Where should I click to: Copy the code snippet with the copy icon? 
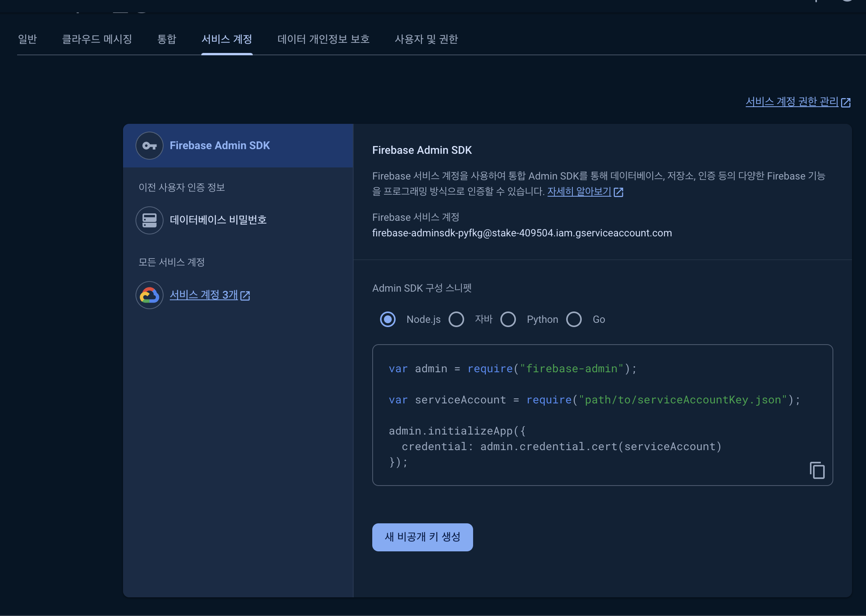click(817, 470)
